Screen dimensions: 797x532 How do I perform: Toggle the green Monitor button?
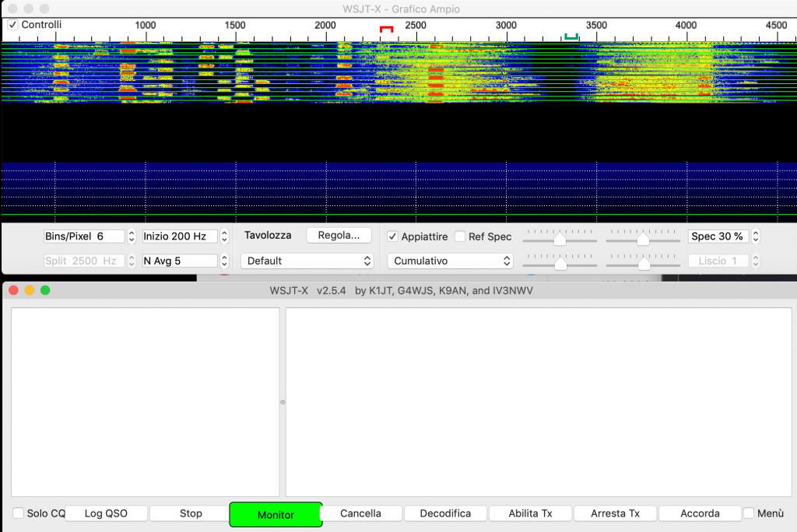pos(276,514)
